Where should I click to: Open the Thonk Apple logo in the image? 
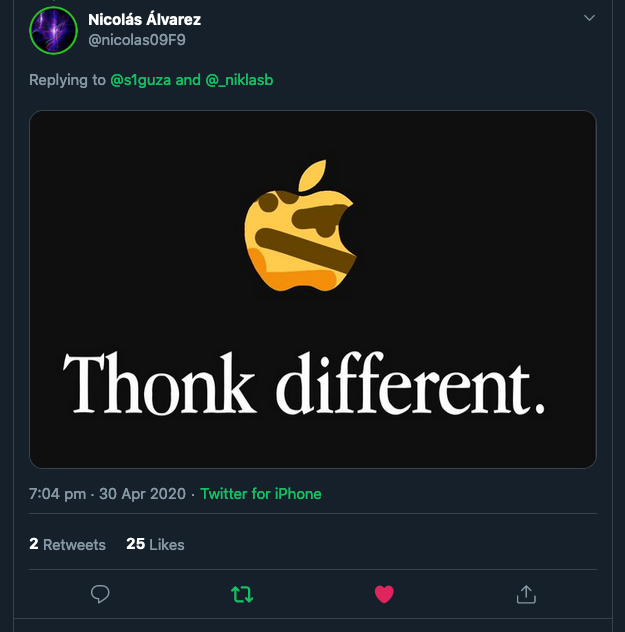pos(298,228)
